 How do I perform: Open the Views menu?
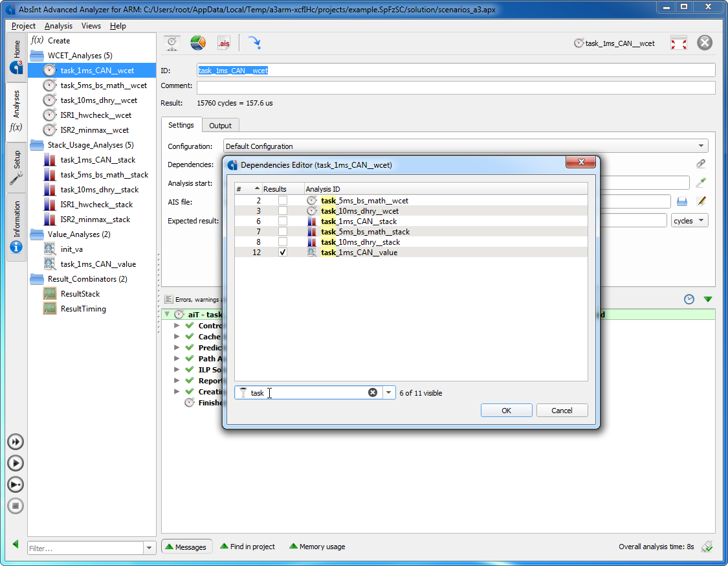pyautogui.click(x=91, y=25)
